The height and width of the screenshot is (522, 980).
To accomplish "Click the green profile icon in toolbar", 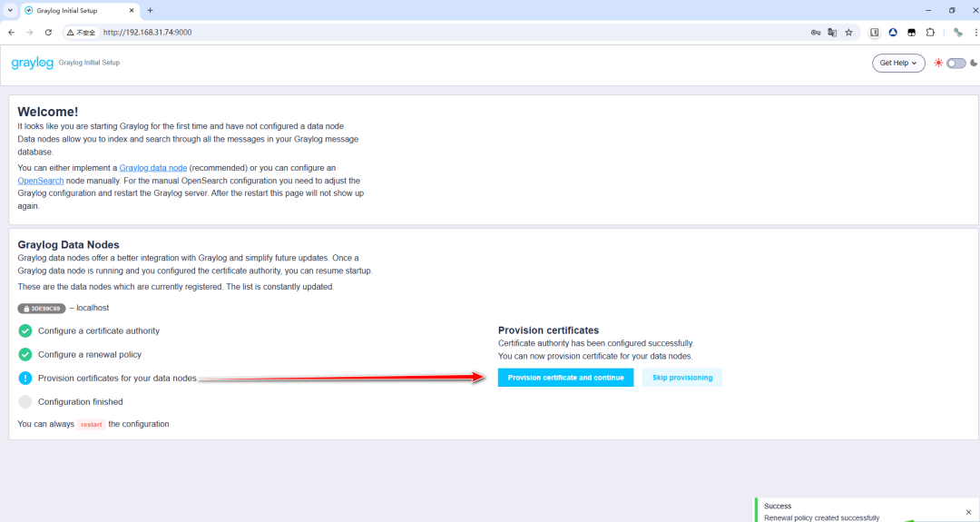I will click(957, 33).
